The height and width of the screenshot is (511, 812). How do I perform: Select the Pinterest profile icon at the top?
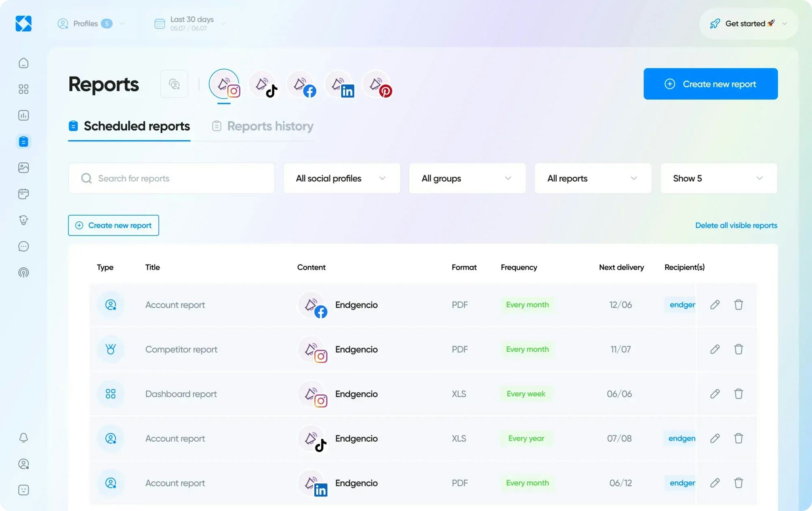377,84
